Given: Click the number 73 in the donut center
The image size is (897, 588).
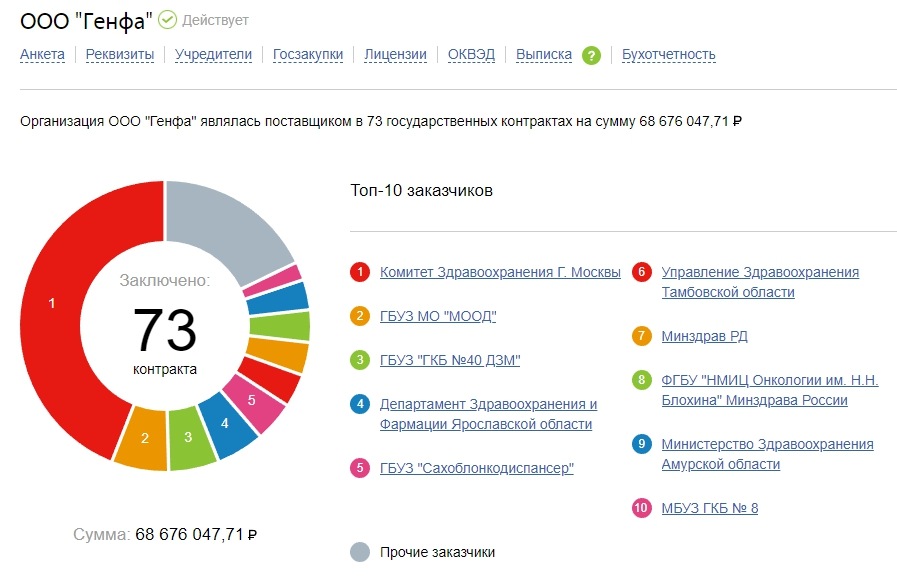Looking at the screenshot, I should tap(165, 329).
